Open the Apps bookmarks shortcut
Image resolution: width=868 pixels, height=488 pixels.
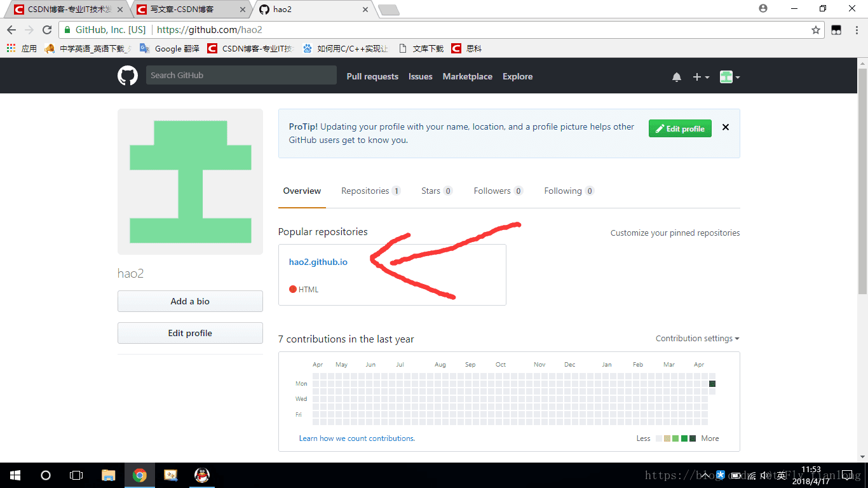click(22, 48)
